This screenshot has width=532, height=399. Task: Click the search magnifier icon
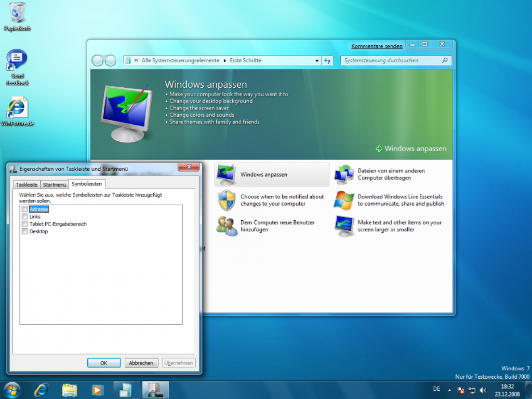point(445,60)
